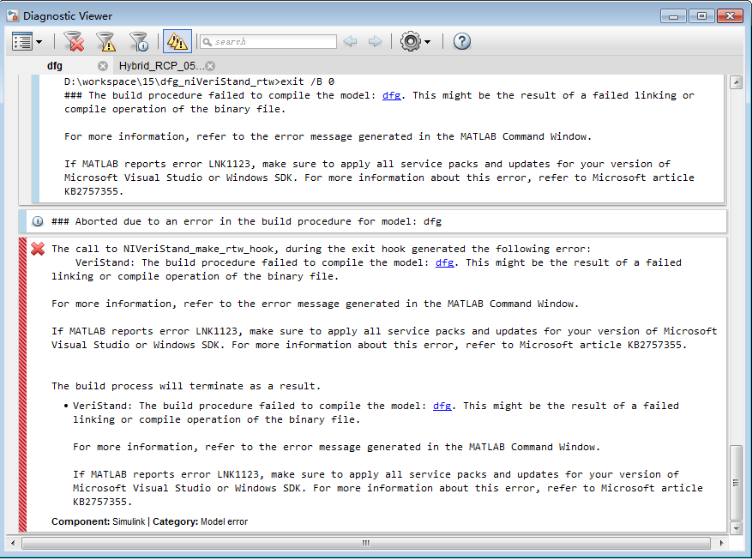Switch to the Hybrid_RCP_05... tab

click(161, 66)
